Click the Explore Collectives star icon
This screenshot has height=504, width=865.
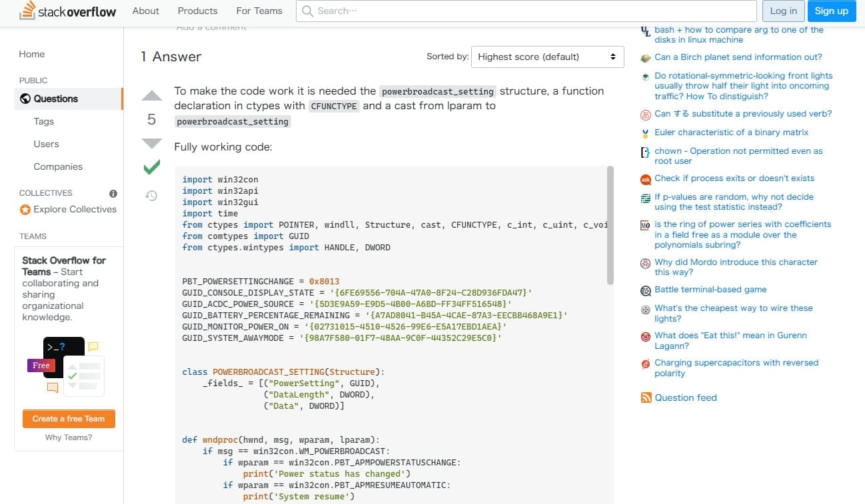[25, 210]
